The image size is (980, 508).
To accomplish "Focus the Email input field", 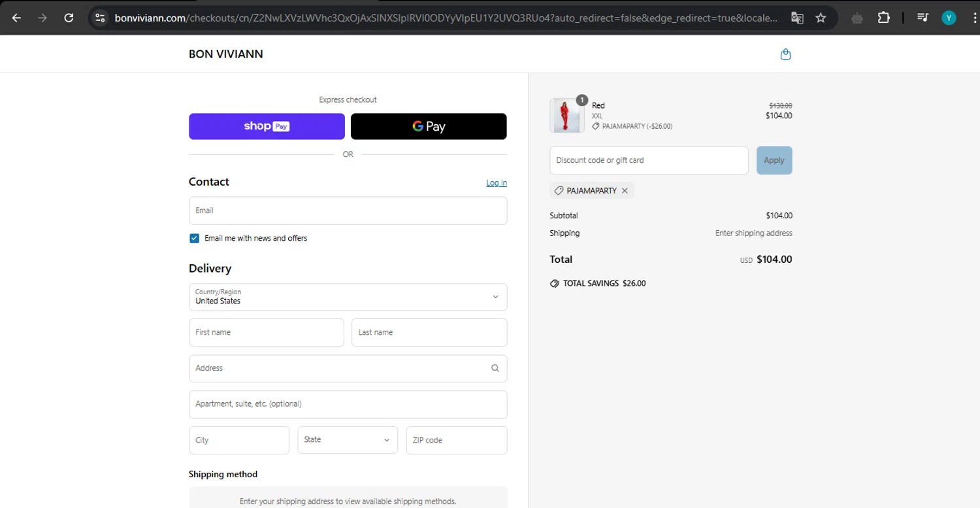I will coord(348,211).
